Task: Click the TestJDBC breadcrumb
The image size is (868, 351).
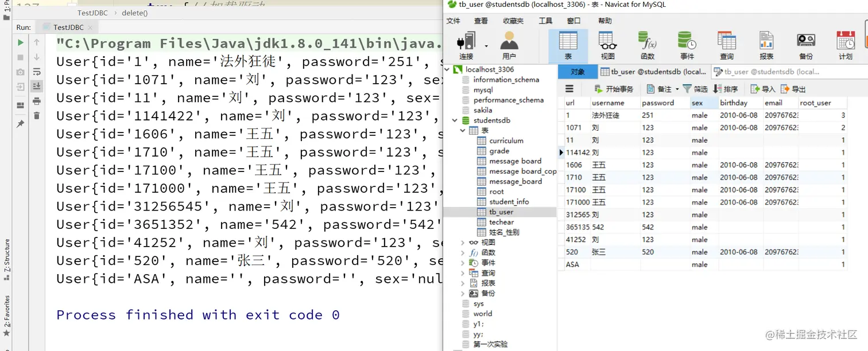Action: tap(91, 13)
